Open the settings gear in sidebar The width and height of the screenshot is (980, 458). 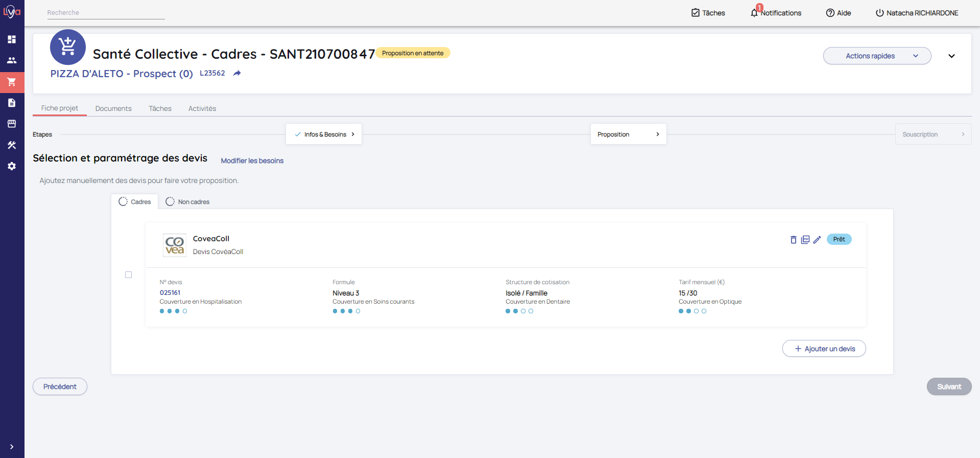click(12, 166)
